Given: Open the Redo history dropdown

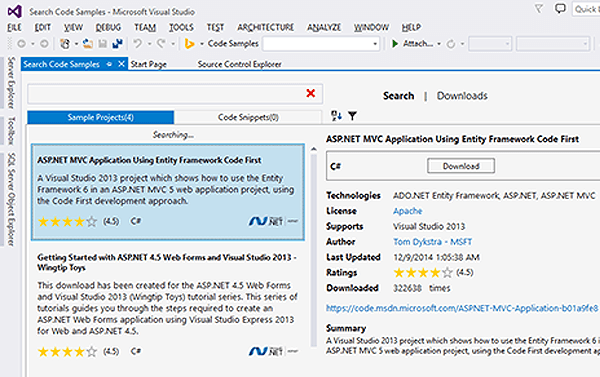Looking at the screenshot, I should click(x=173, y=44).
